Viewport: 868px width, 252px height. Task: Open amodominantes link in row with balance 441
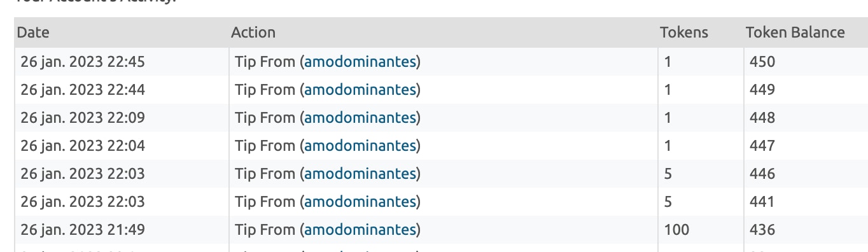[360, 202]
